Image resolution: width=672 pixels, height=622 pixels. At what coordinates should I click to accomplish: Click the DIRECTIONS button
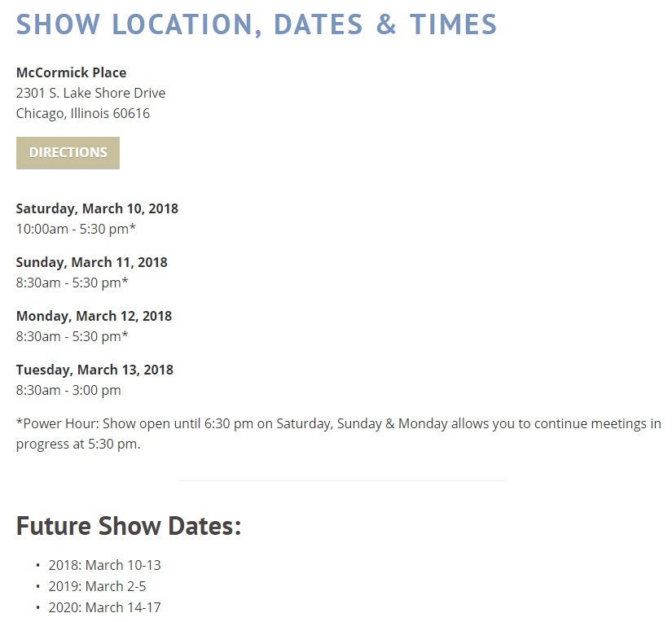[x=68, y=153]
